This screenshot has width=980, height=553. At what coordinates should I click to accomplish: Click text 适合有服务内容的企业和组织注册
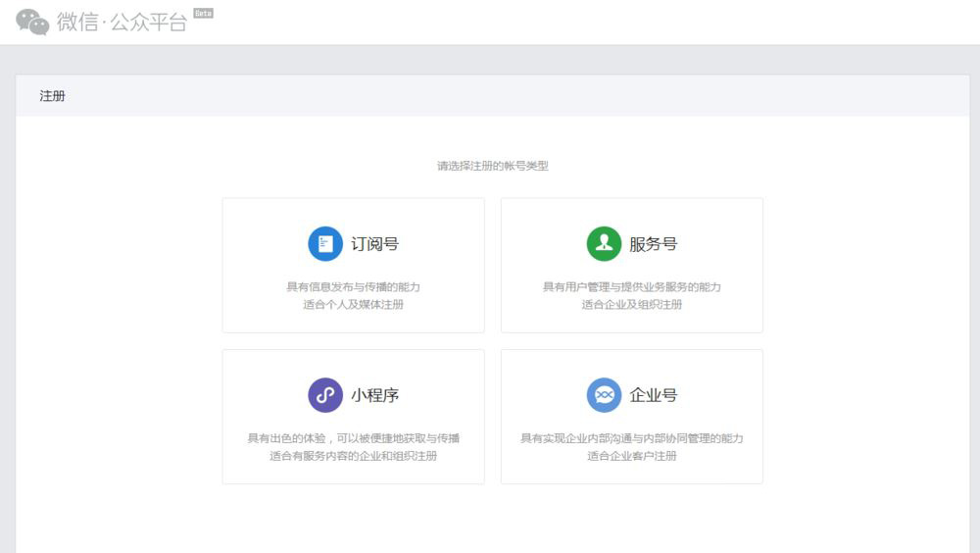pyautogui.click(x=353, y=456)
